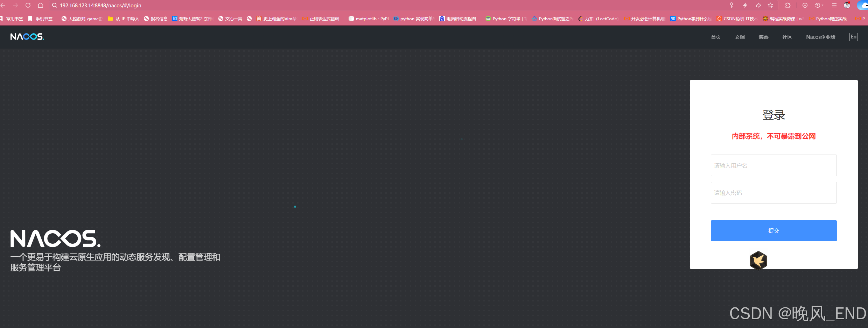
Task: Reload the page with refresh icon
Action: tap(28, 5)
